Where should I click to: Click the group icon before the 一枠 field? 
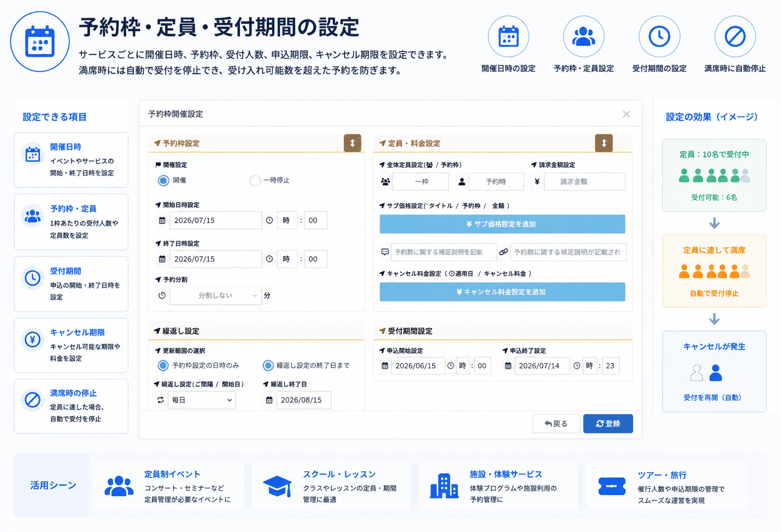[385, 182]
